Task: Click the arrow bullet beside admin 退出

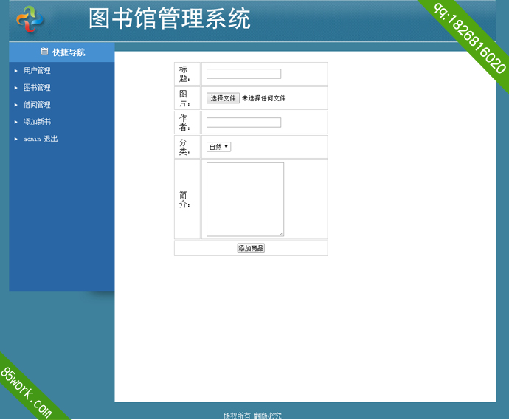Action: 16,139
